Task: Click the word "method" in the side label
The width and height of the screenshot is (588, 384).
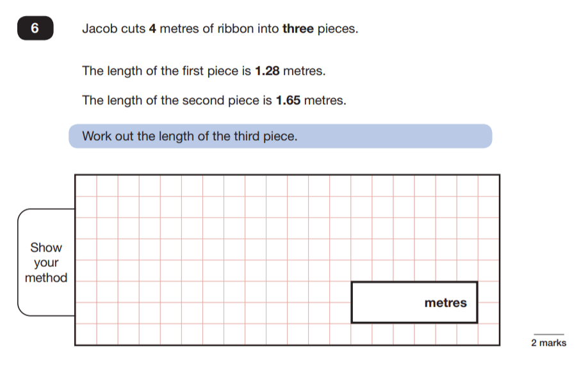Action: 46,278
